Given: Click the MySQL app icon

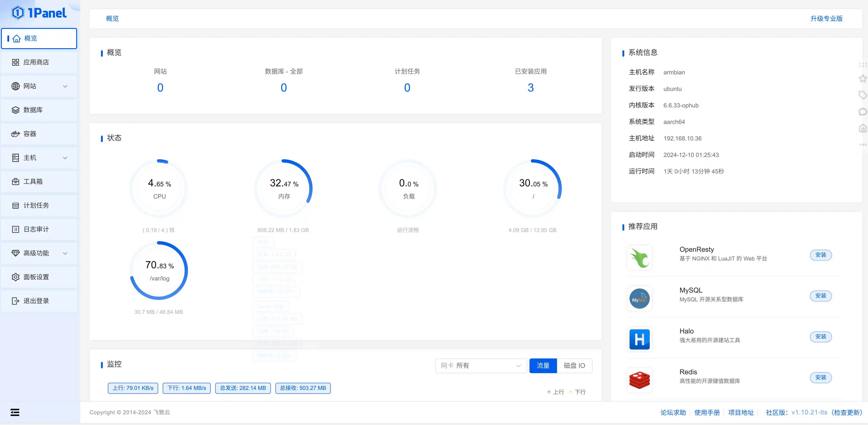Looking at the screenshot, I should pyautogui.click(x=639, y=299).
